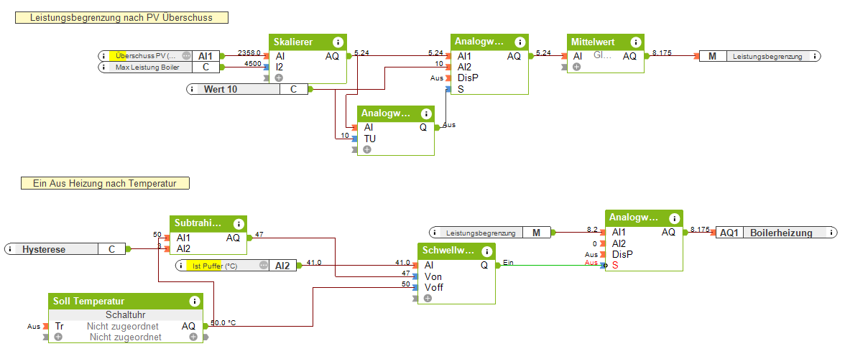
Task: Click right plus icon on Soll Temperatur block
Action: [x=193, y=337]
